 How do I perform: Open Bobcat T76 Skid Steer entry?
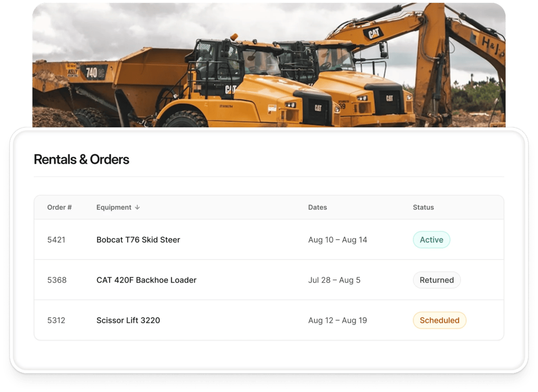138,240
